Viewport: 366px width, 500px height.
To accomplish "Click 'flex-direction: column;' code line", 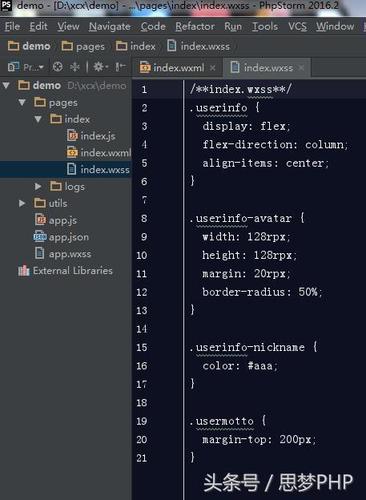I will click(x=275, y=145).
